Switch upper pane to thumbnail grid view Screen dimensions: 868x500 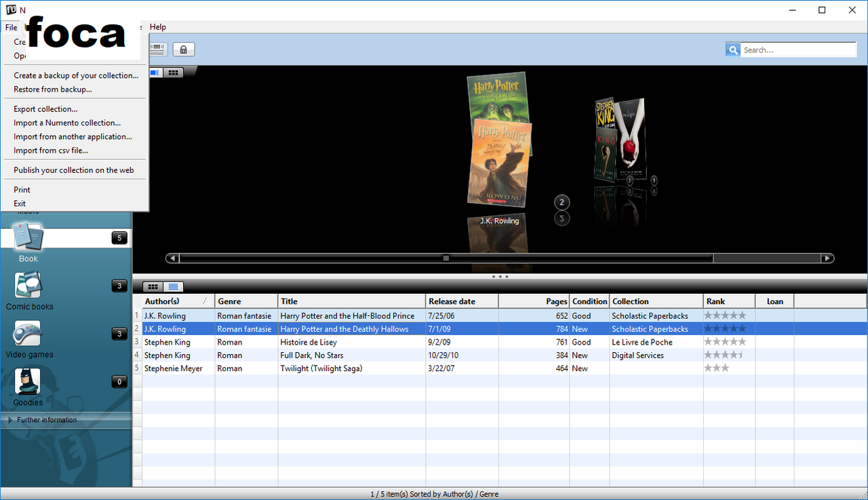[x=174, y=72]
